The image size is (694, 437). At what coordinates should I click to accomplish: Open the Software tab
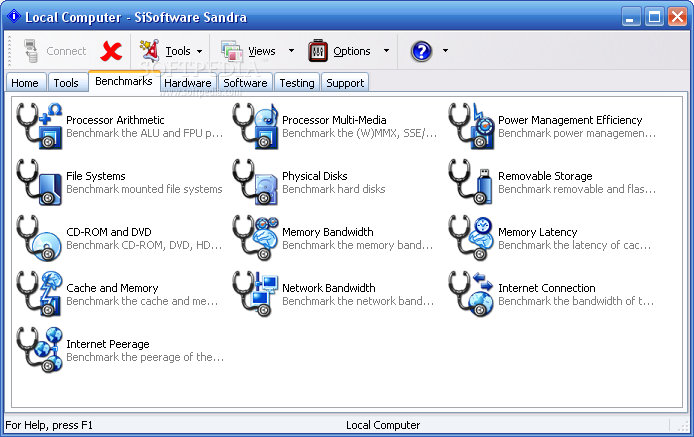(x=245, y=83)
